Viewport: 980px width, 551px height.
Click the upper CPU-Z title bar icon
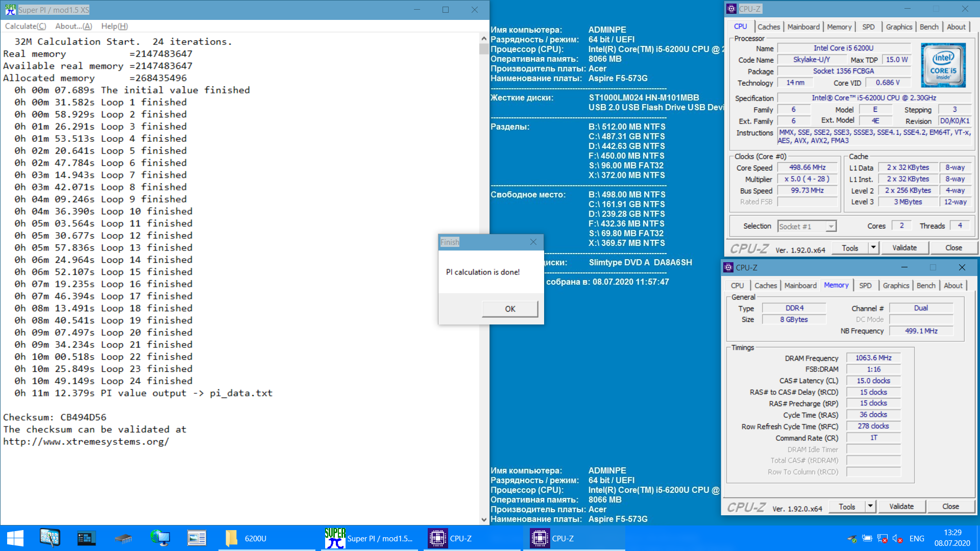(x=731, y=9)
